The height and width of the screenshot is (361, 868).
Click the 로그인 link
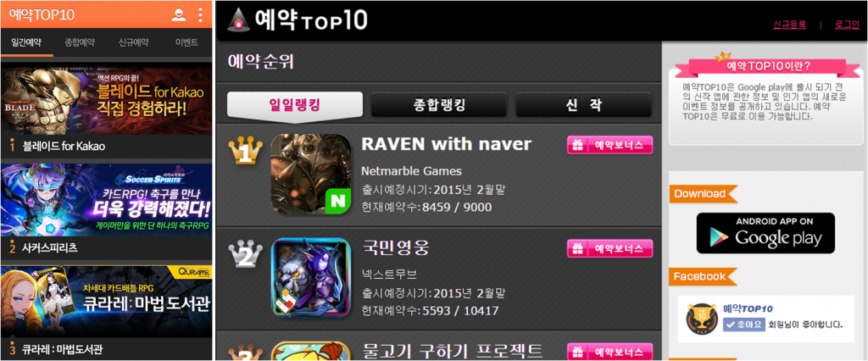(847, 25)
